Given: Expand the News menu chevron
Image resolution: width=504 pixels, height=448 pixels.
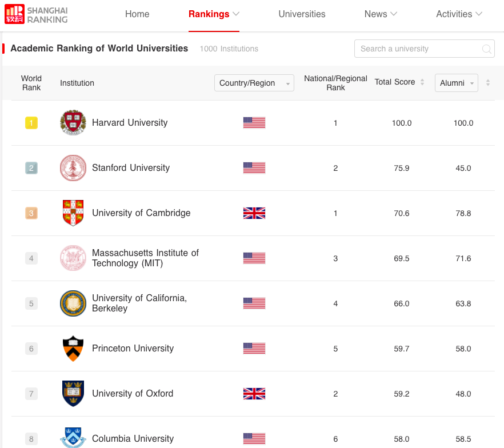Looking at the screenshot, I should (x=394, y=14).
